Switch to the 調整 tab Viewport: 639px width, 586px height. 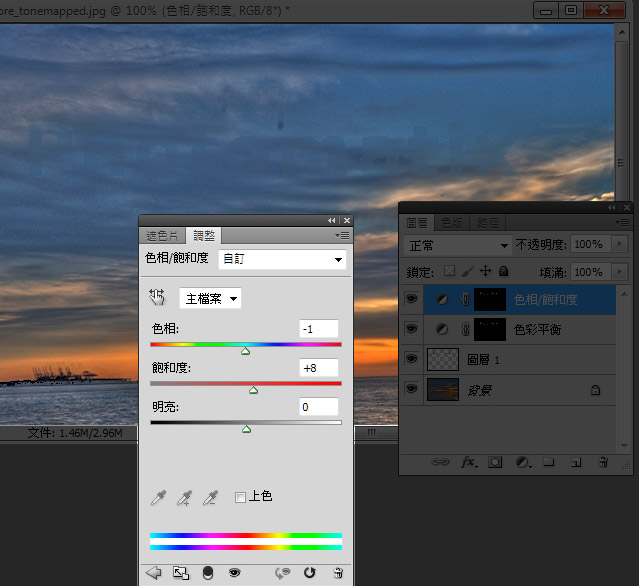point(204,236)
